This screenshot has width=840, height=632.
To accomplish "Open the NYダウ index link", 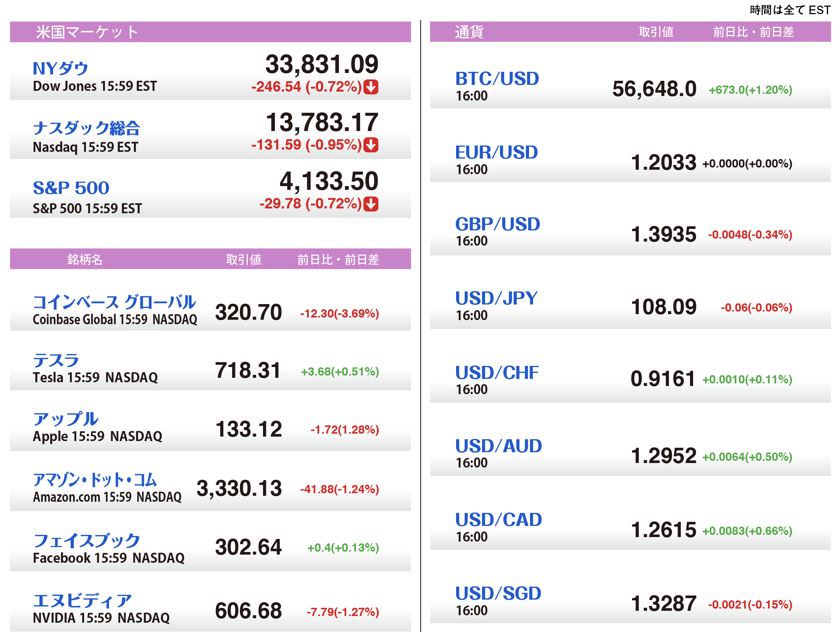I will 60,68.
